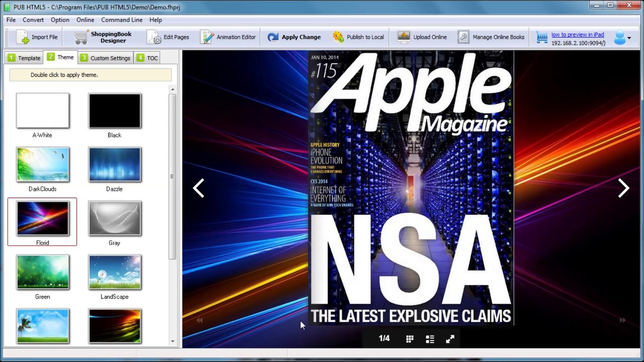Show thumbnails grid in the viewer
The image size is (644, 362).
tap(410, 339)
